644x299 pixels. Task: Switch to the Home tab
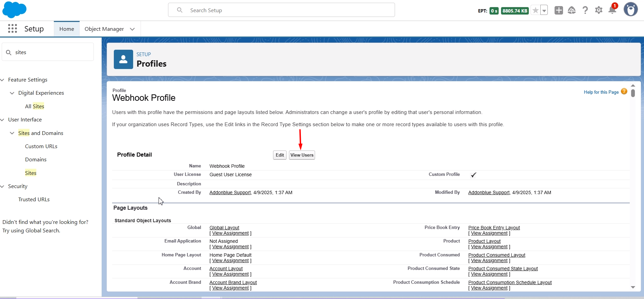click(x=67, y=29)
